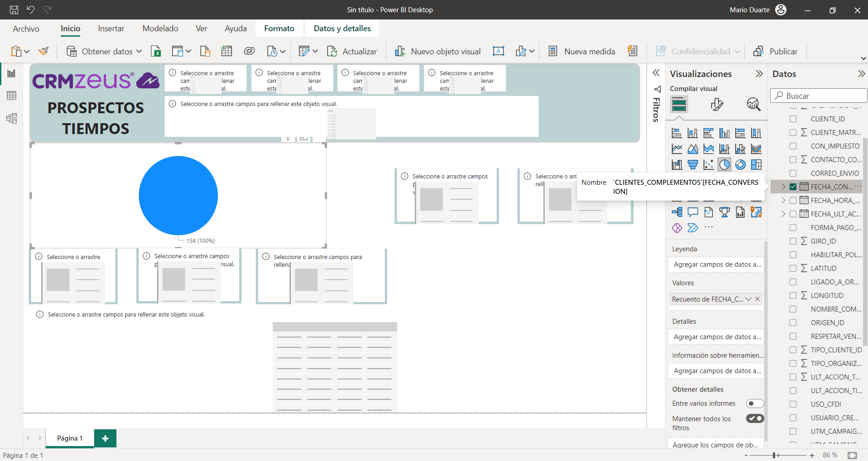This screenshot has height=461, width=868.
Task: Click the Actualizar button
Action: click(x=352, y=51)
